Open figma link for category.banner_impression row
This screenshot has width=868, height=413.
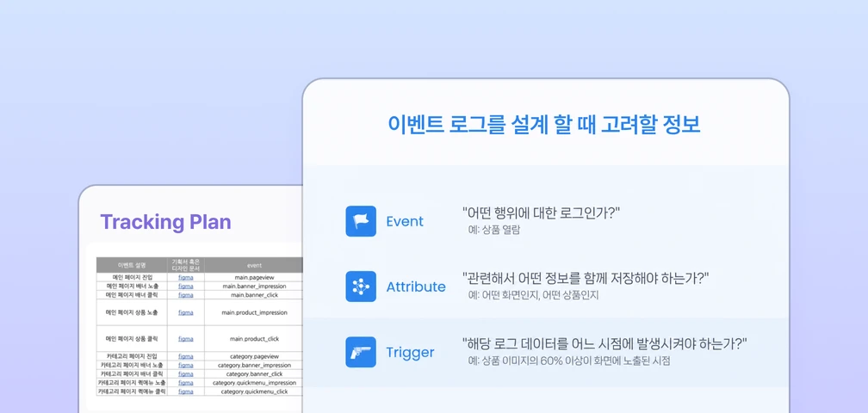(185, 365)
